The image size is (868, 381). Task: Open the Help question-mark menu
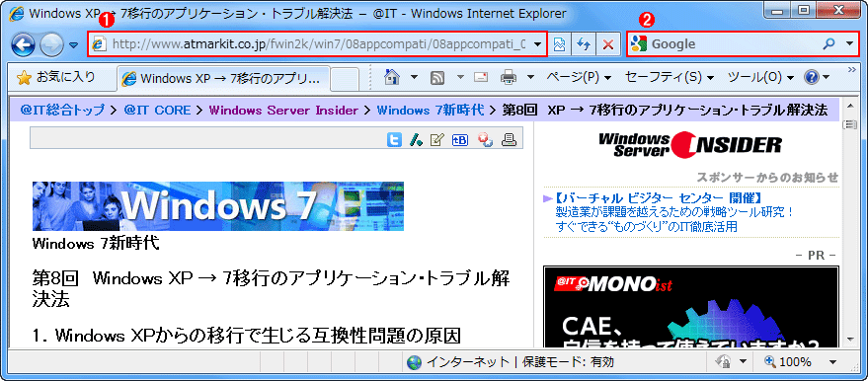click(x=817, y=78)
